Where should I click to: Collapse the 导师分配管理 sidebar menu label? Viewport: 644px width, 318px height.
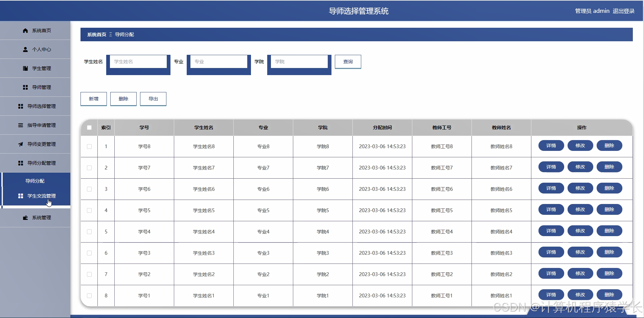point(42,163)
